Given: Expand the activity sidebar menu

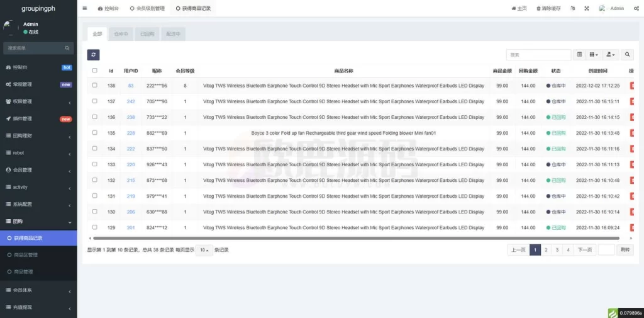Looking at the screenshot, I should 38,187.
